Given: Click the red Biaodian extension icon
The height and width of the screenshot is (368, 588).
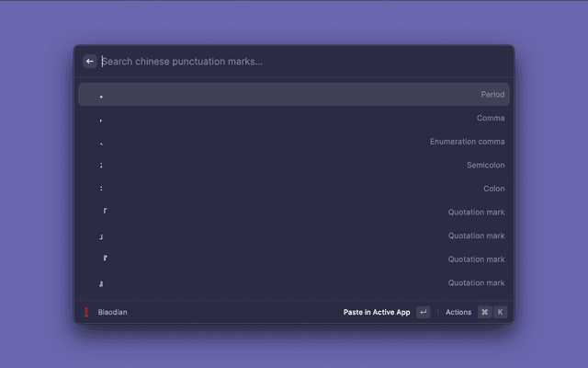Looking at the screenshot, I should point(86,312).
